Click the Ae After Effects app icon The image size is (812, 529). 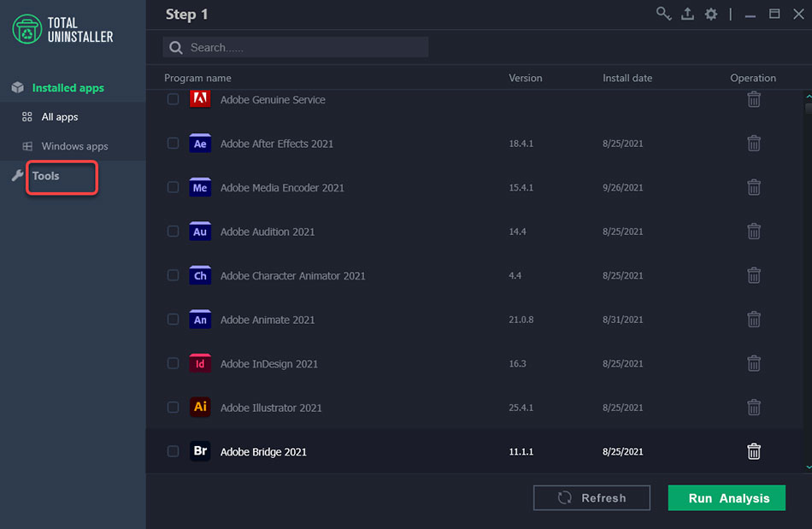(200, 143)
